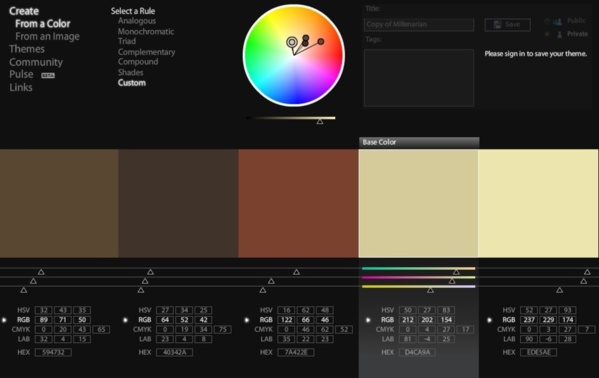Click the RGB red value 122
The width and height of the screenshot is (599, 378).
(x=287, y=320)
